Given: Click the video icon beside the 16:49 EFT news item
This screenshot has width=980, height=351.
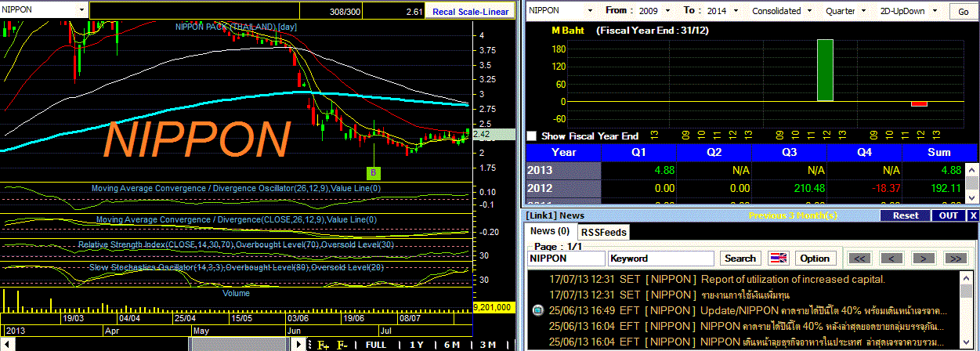Looking at the screenshot, I should (537, 310).
